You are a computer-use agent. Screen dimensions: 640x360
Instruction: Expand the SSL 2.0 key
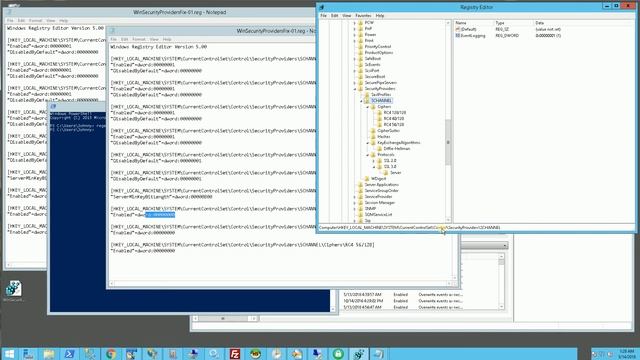tap(373, 161)
